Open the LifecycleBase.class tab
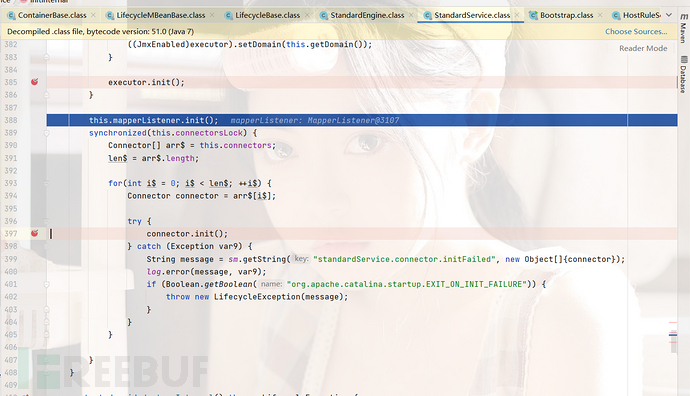Viewport: 690px width, 396px height. [268, 15]
